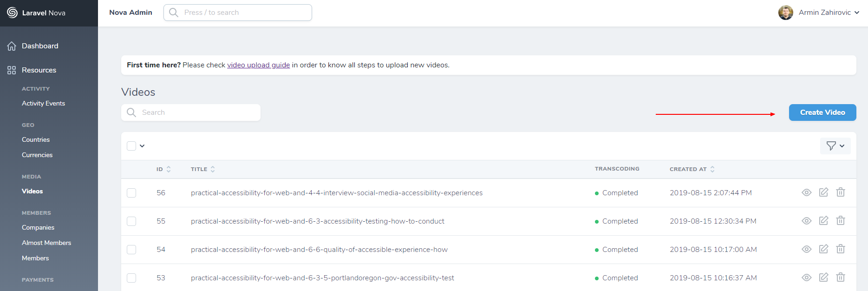Click title 'practical-accessibility-for-web-and-6-3-5-portlandoregon-gov-accessibility-test'
The width and height of the screenshot is (868, 291).
pyautogui.click(x=322, y=278)
